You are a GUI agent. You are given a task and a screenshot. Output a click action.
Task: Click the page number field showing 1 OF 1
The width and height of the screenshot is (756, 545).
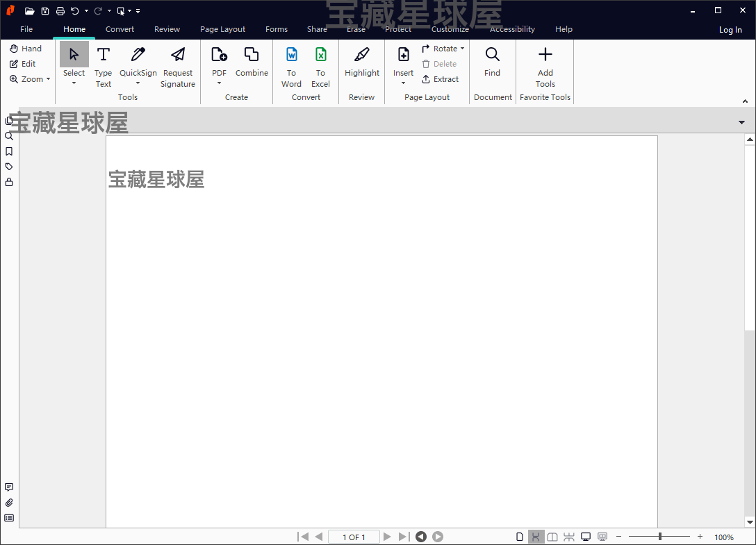tap(354, 537)
